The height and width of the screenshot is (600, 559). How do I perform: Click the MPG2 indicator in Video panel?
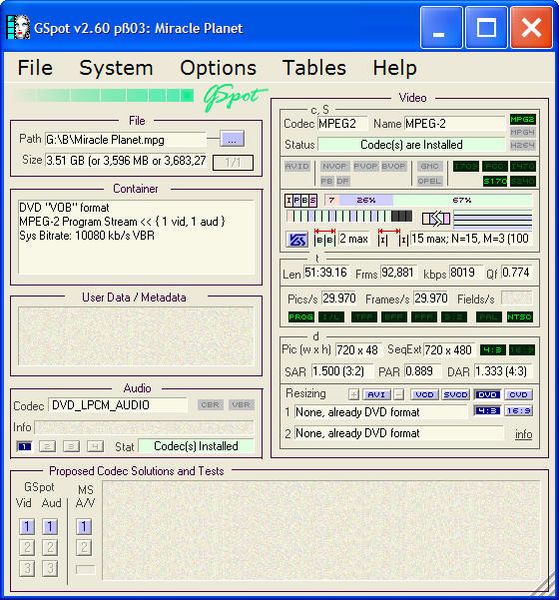coord(523,119)
